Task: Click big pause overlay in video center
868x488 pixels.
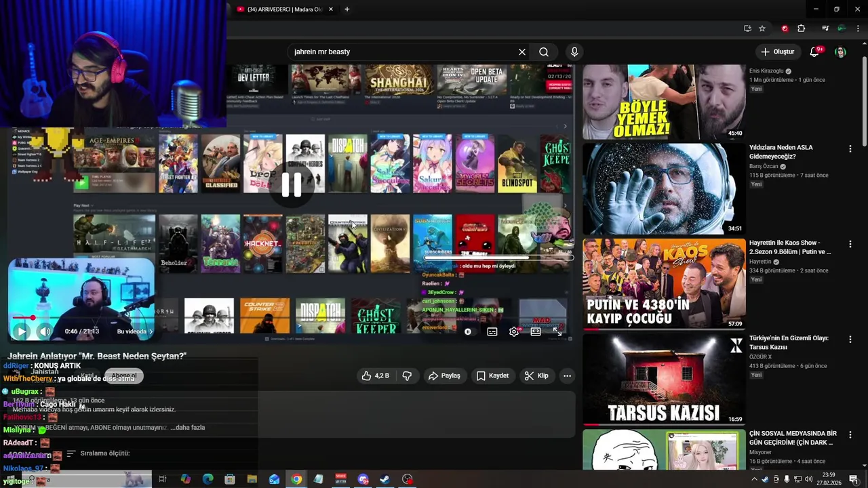Action: point(292,184)
